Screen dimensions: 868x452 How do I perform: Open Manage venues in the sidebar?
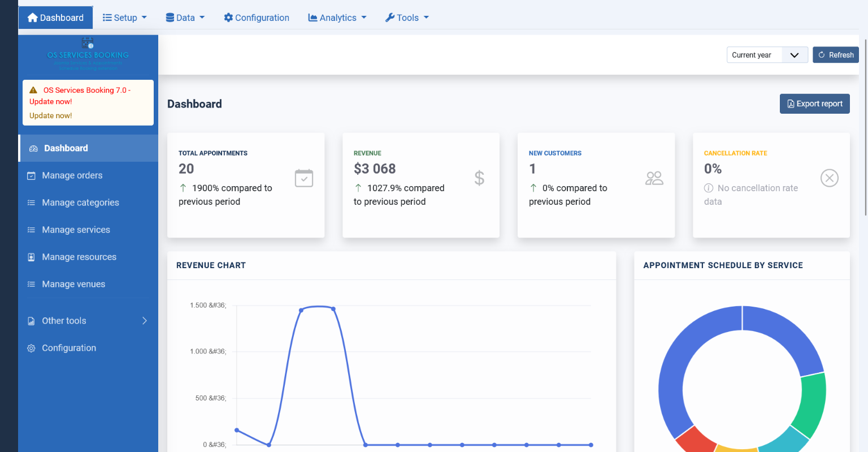88,284
